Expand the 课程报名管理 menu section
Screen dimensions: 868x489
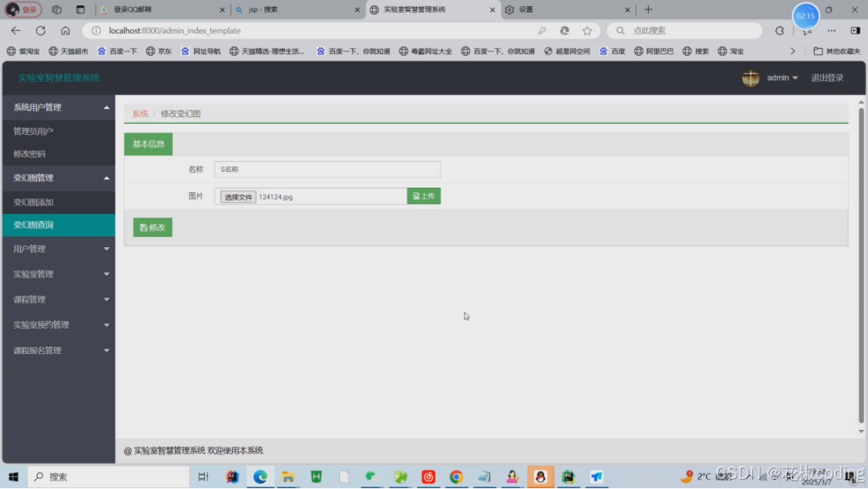tap(59, 351)
